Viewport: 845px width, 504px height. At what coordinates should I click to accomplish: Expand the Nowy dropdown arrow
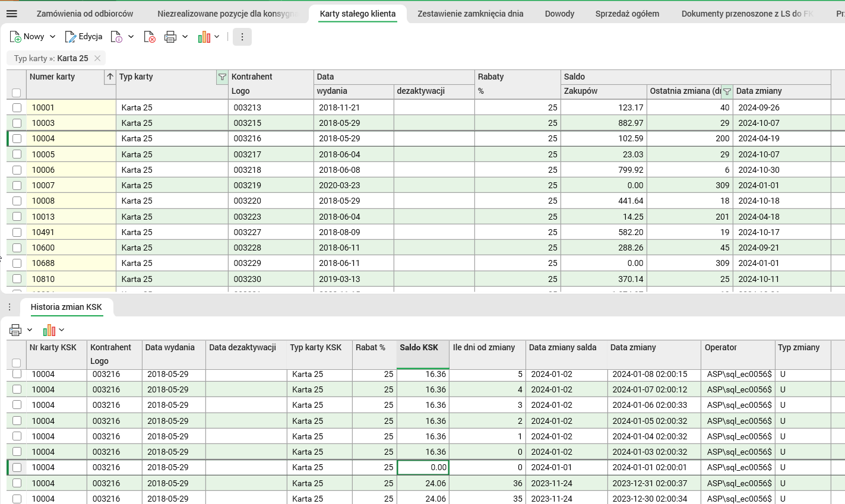coord(52,37)
